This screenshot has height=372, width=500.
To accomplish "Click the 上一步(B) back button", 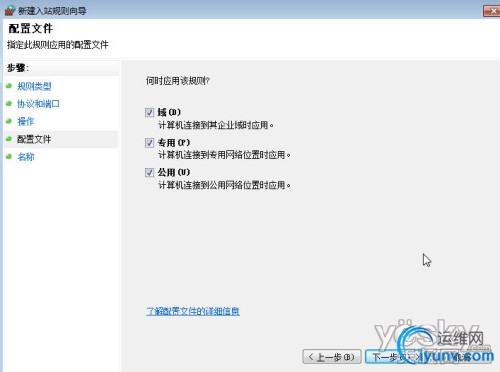I will click(332, 357).
